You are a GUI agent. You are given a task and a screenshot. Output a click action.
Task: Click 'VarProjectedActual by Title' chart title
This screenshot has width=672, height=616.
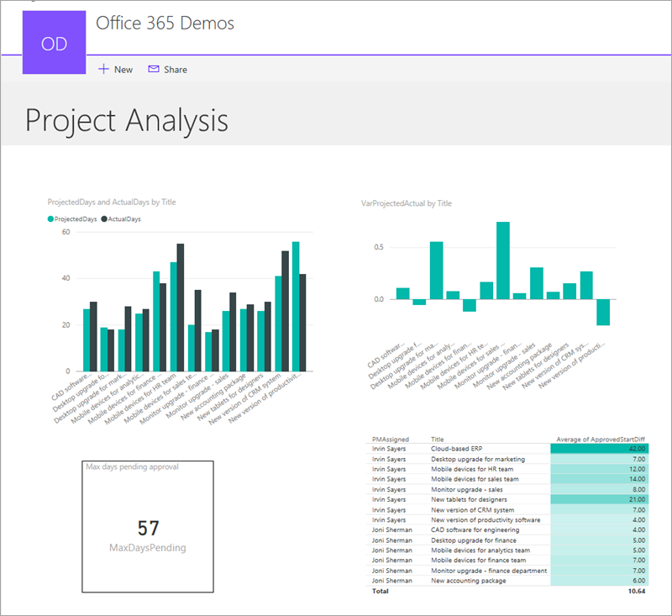click(407, 203)
